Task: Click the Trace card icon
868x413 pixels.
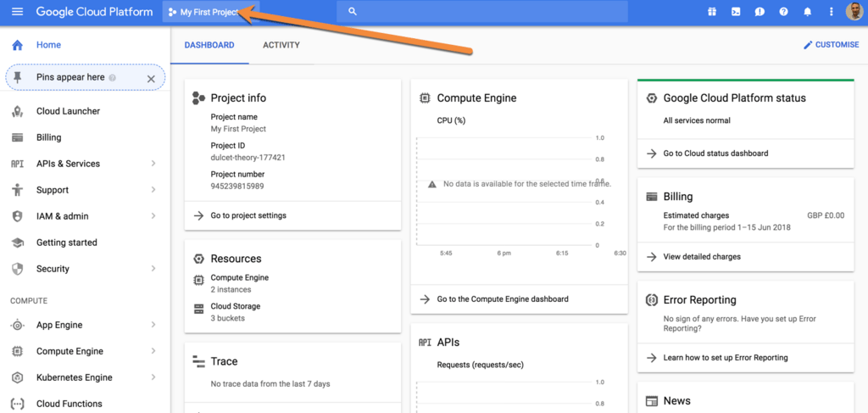Action: click(x=198, y=361)
